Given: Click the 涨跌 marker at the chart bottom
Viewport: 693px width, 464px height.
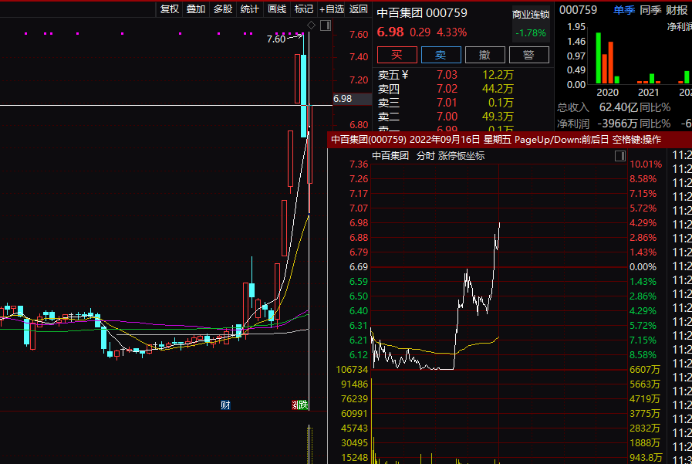Looking at the screenshot, I should tap(300, 405).
